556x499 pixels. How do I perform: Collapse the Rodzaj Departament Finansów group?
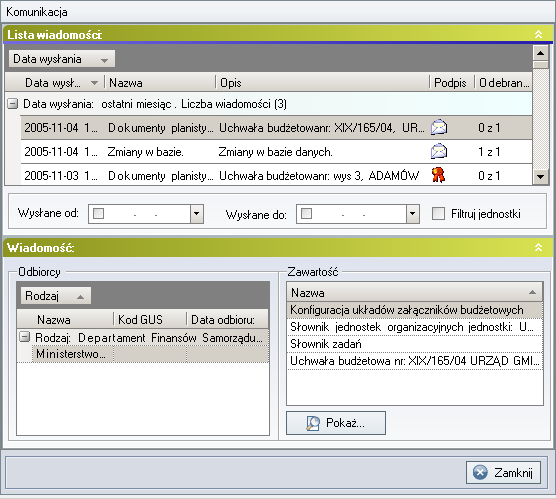[24, 337]
